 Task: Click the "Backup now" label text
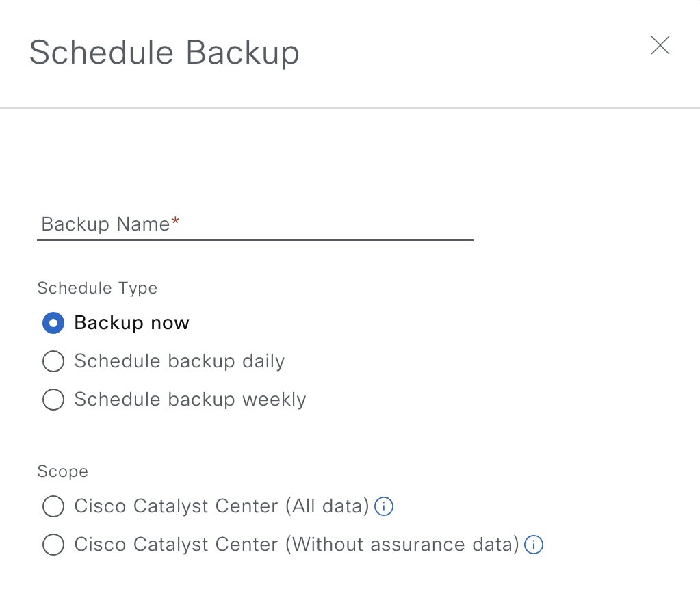(131, 323)
